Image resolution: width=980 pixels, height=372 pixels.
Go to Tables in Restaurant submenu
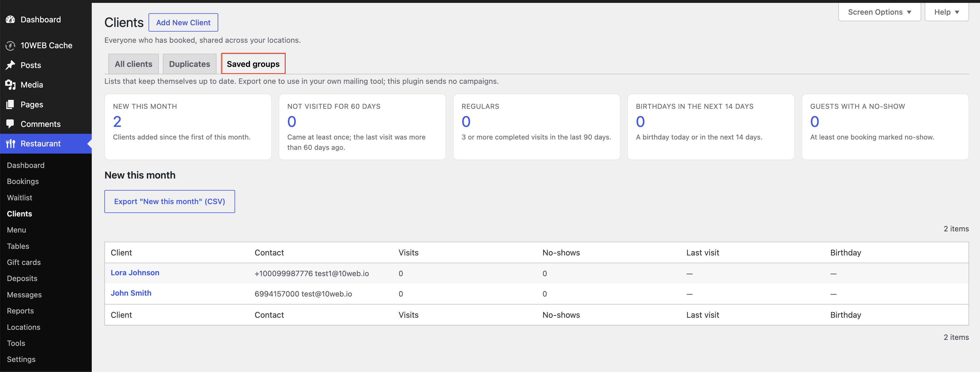coord(18,246)
